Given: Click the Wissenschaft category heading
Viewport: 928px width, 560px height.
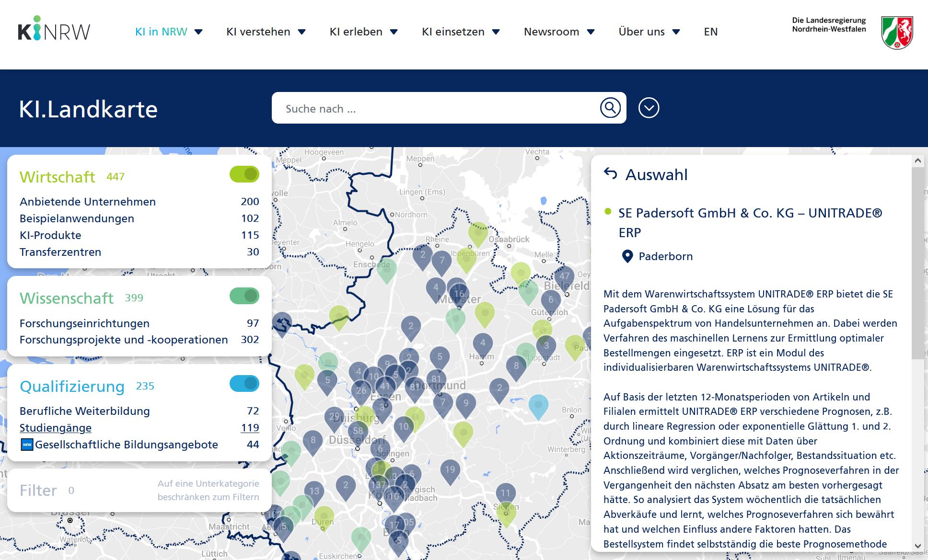Looking at the screenshot, I should click(66, 298).
